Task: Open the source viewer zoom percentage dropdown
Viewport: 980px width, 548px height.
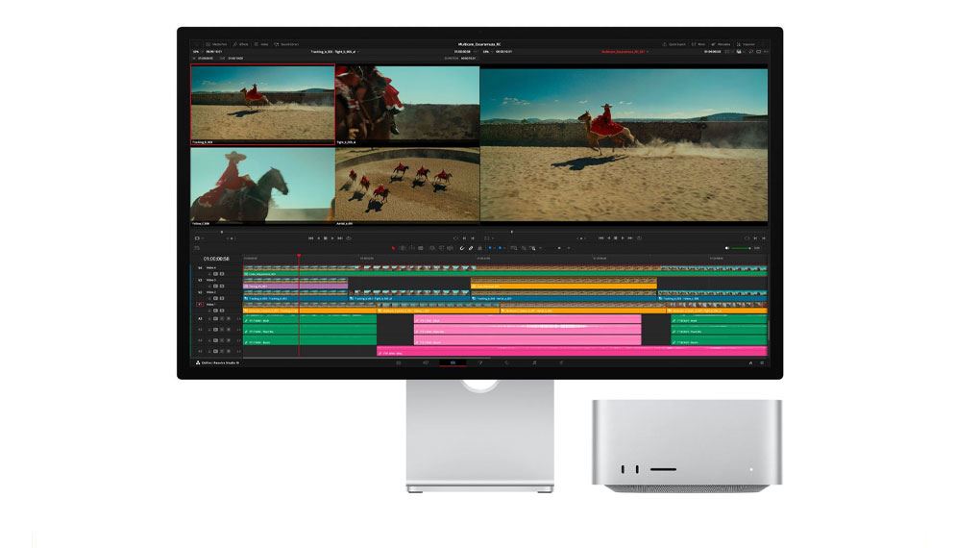Action: pyautogui.click(x=196, y=52)
